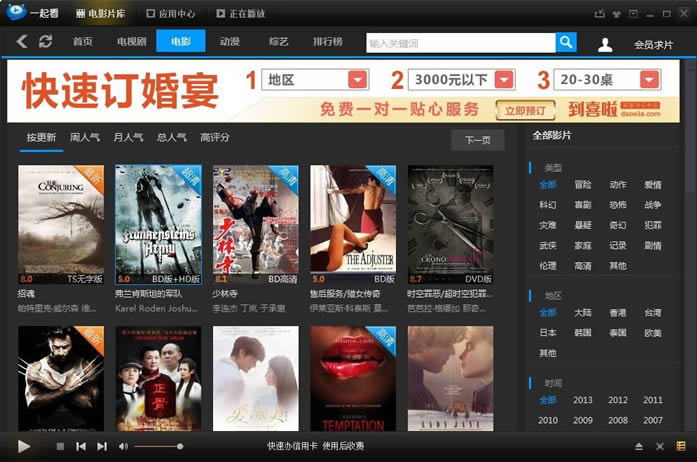Open Frankenstein's Army movie poster
Screen dimensions: 697x462
point(158,225)
